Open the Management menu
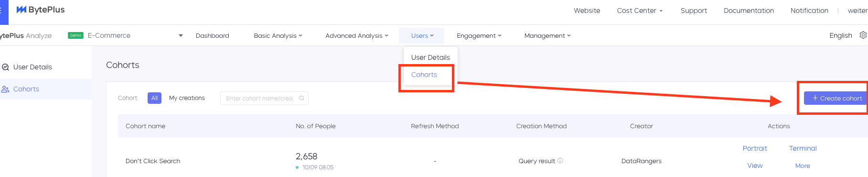 (x=547, y=36)
